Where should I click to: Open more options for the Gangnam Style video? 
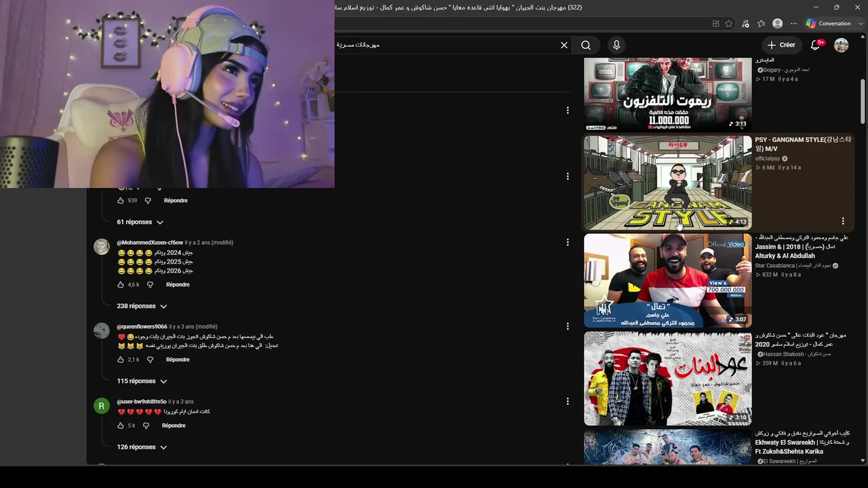pos(843,221)
